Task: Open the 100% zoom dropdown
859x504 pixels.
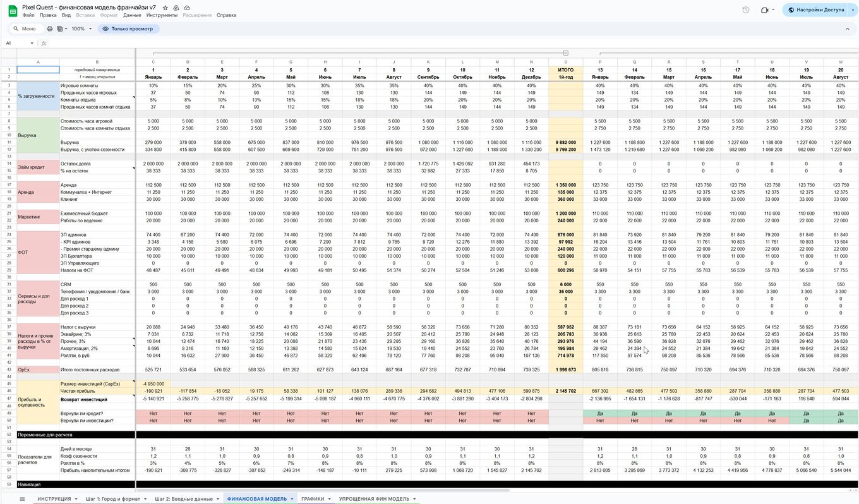Action: (81, 28)
